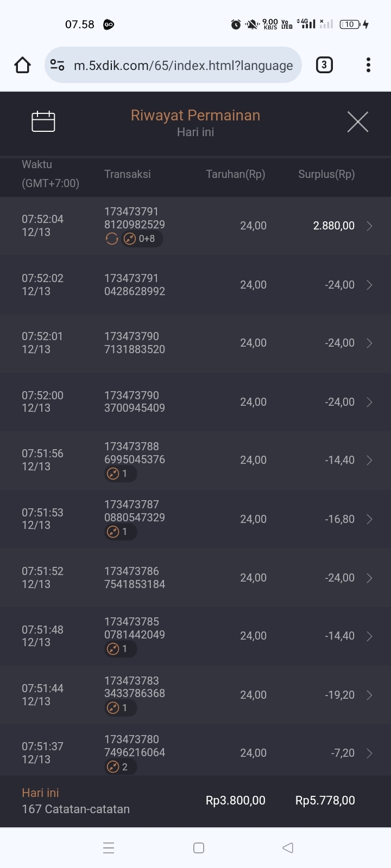Select transaction 173473790 7131883520
Viewport: 391px width, 868px height.
[135, 343]
